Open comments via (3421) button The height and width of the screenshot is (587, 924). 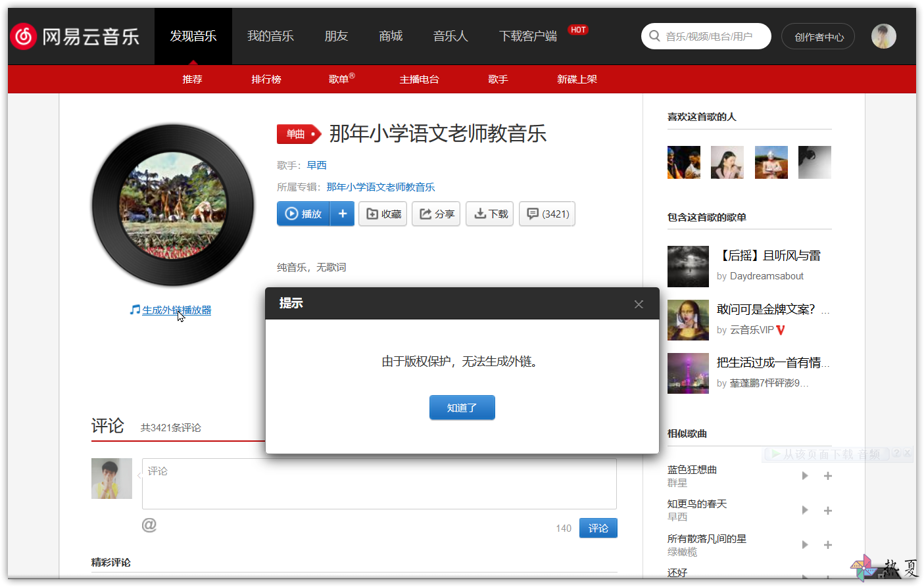[x=547, y=214]
